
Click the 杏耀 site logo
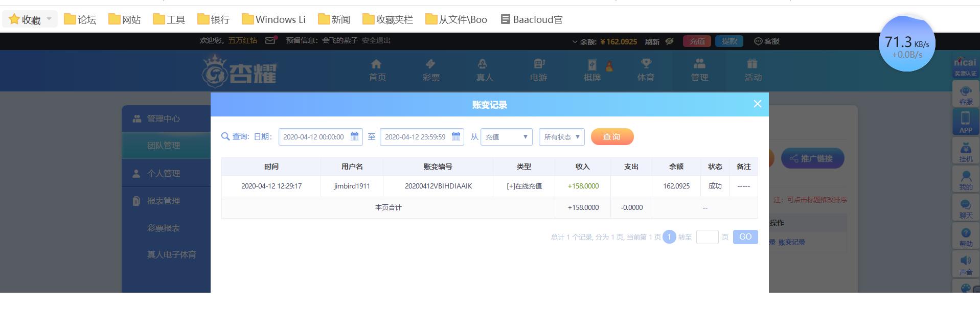(x=239, y=72)
